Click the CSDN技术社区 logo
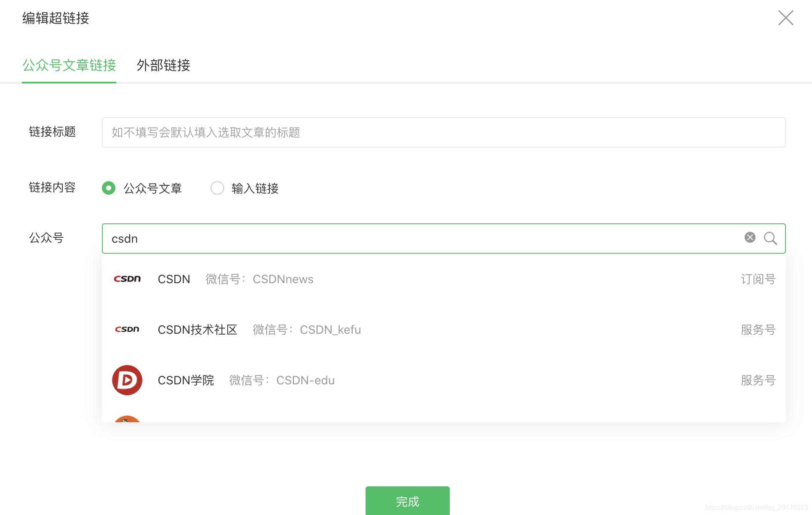This screenshot has height=515, width=812. [x=127, y=330]
